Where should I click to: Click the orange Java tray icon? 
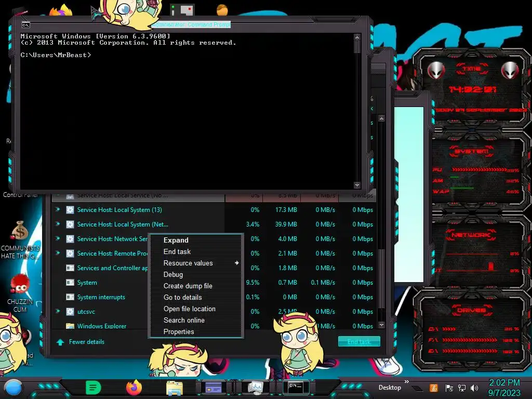tap(433, 388)
